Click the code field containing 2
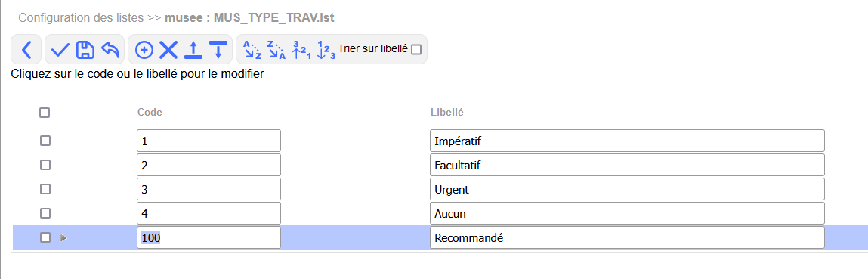Viewport: 868px width, 279px height. pyautogui.click(x=209, y=165)
